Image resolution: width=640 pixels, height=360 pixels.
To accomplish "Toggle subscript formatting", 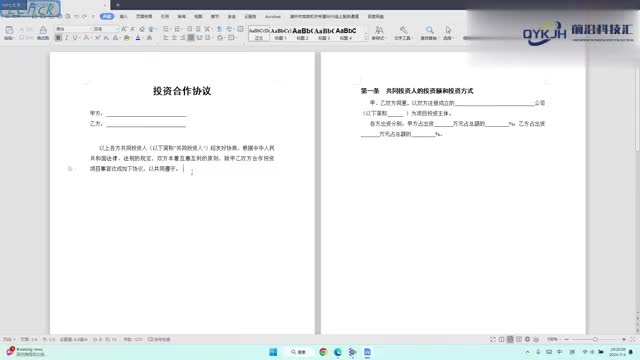I will tap(106, 38).
